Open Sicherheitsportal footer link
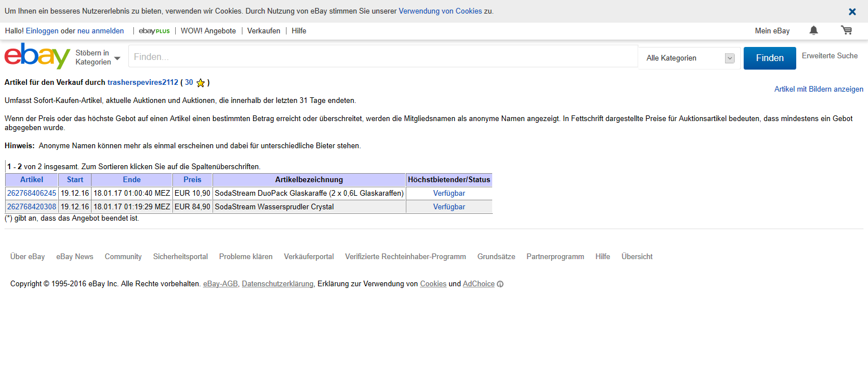 pyautogui.click(x=180, y=257)
